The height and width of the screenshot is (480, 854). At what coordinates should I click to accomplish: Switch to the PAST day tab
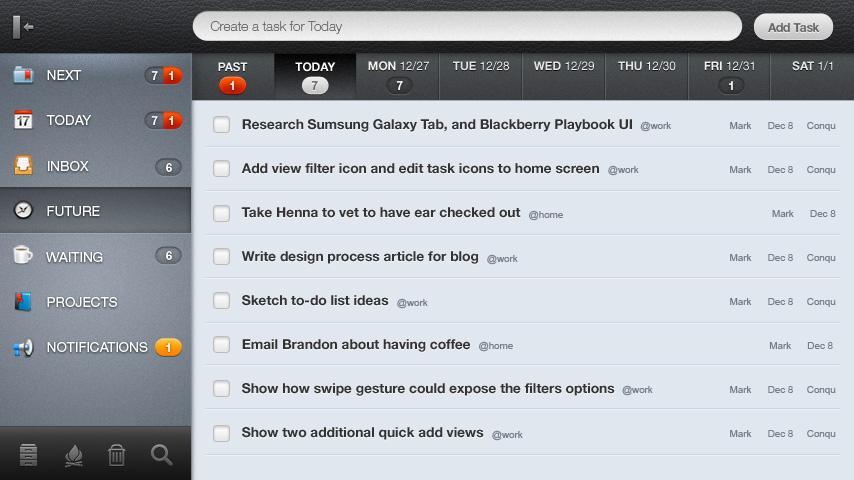[x=232, y=75]
